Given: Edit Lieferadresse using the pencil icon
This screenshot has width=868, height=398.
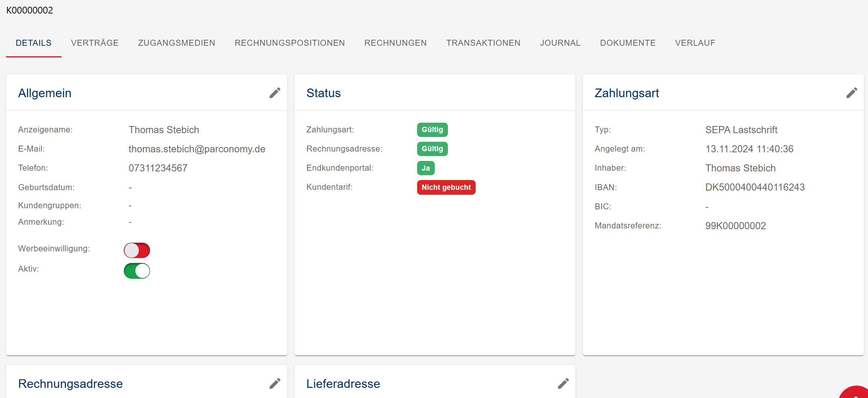Looking at the screenshot, I should pyautogui.click(x=563, y=383).
